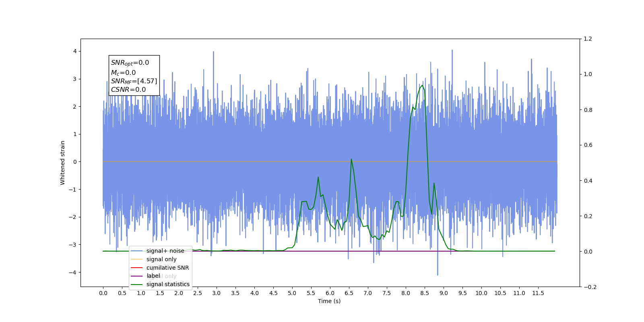This screenshot has height=322, width=644.
Task: Click the 8.5 tick label on time axis
Action: [425, 293]
